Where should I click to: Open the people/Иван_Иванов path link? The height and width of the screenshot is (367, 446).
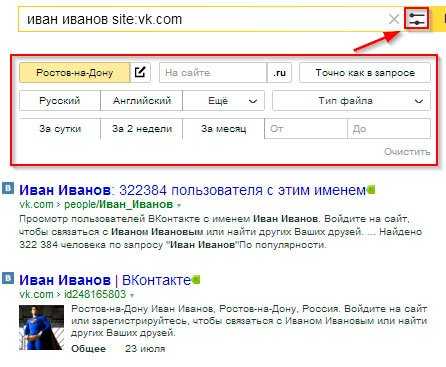click(x=118, y=204)
